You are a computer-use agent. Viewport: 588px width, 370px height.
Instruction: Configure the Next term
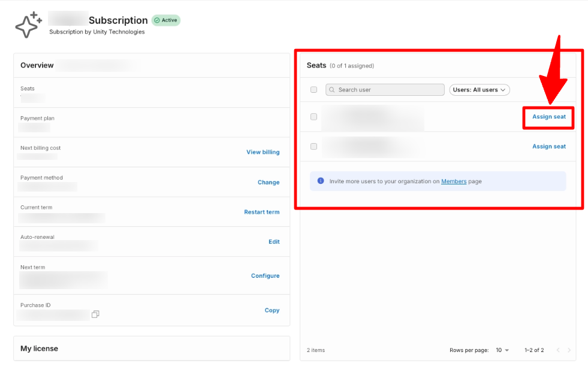[265, 276]
